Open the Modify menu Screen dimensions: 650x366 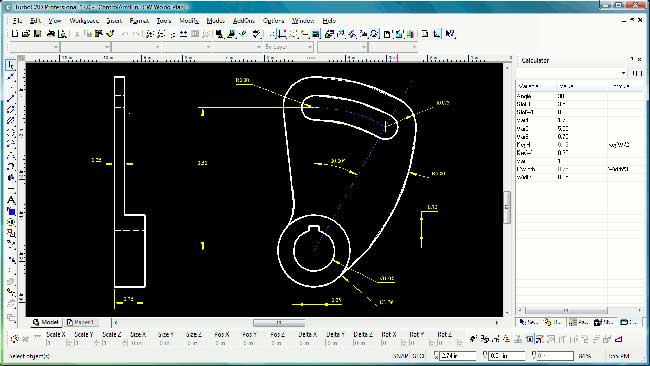click(189, 20)
